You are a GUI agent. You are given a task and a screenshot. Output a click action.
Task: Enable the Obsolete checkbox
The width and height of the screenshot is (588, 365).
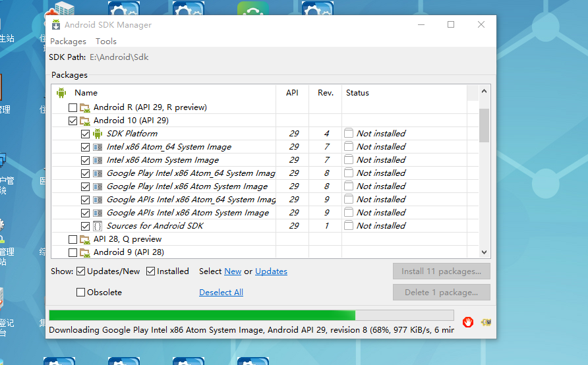click(81, 293)
